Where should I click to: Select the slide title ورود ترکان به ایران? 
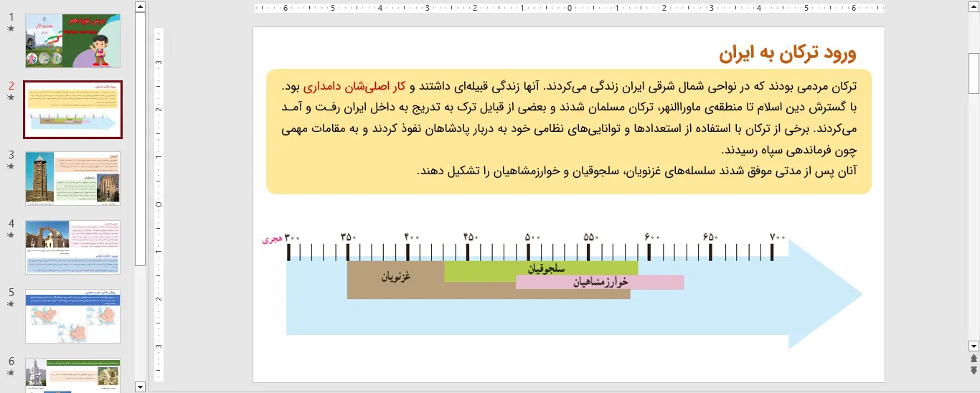coord(787,54)
